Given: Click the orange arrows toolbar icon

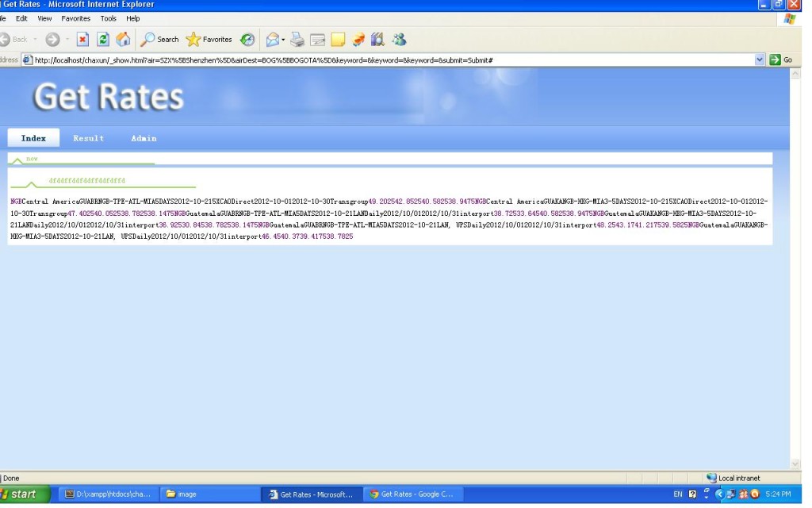Looking at the screenshot, I should tap(358, 40).
